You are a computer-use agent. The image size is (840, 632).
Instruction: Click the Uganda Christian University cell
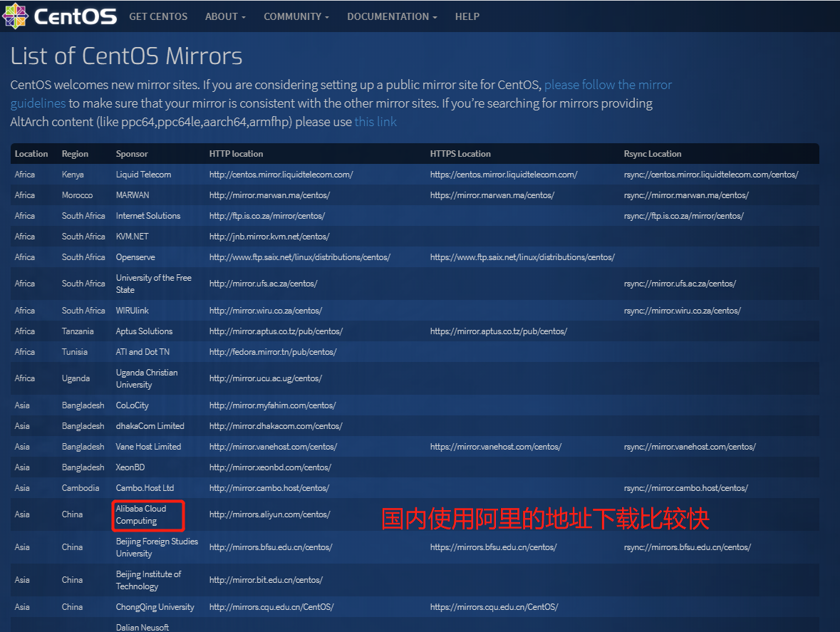coord(147,378)
